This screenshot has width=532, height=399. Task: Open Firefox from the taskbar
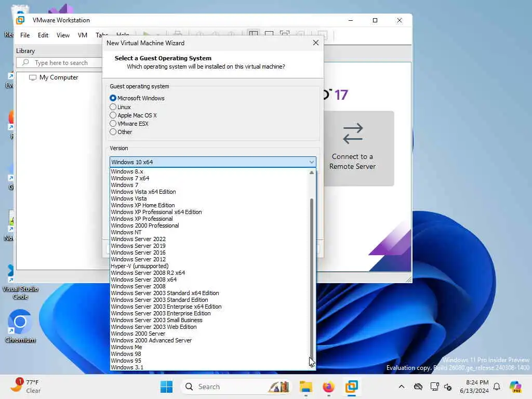[328, 387]
